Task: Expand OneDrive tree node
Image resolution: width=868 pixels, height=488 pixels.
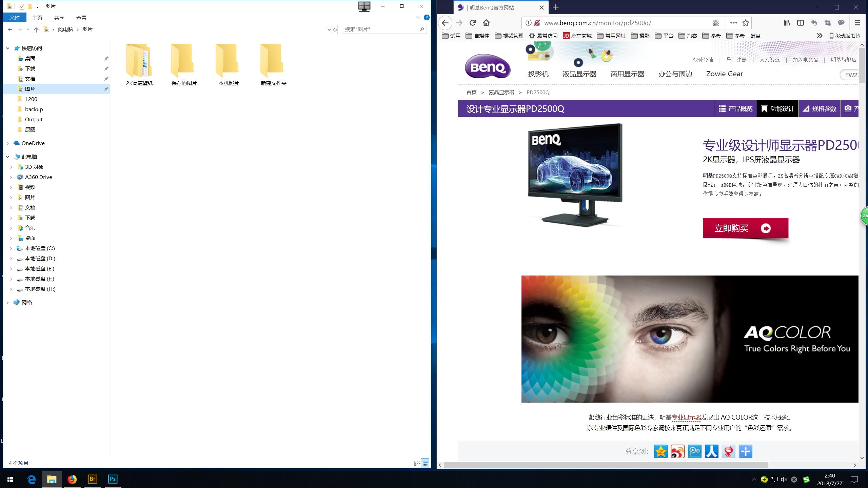Action: [x=7, y=143]
